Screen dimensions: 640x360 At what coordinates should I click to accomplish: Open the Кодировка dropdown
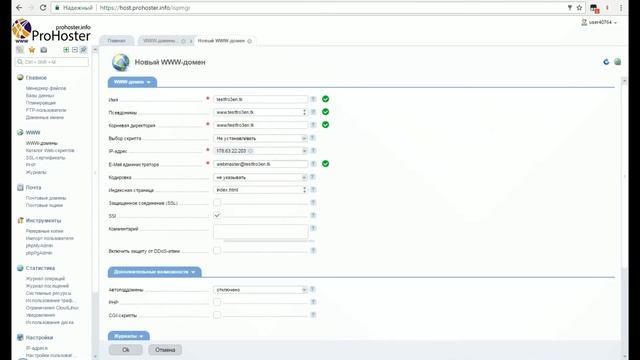[x=260, y=177]
